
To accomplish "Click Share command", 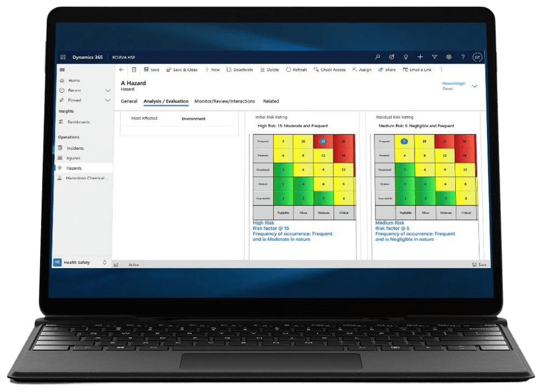I will click(x=387, y=70).
